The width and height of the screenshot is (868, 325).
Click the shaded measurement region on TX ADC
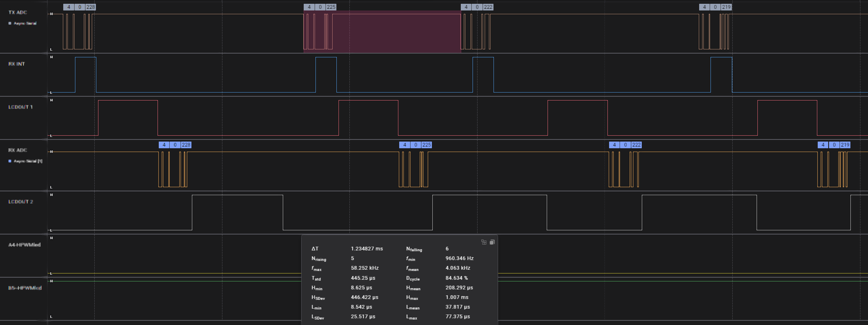coord(396,31)
